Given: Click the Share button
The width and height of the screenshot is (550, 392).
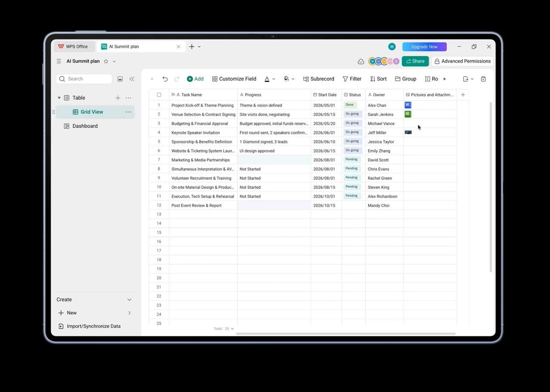Looking at the screenshot, I should pos(415,61).
